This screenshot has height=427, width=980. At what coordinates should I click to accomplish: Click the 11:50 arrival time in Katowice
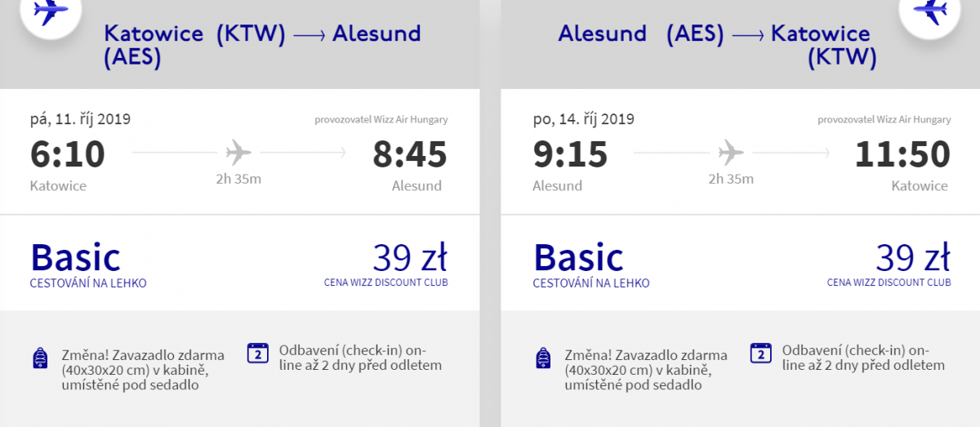(x=902, y=154)
